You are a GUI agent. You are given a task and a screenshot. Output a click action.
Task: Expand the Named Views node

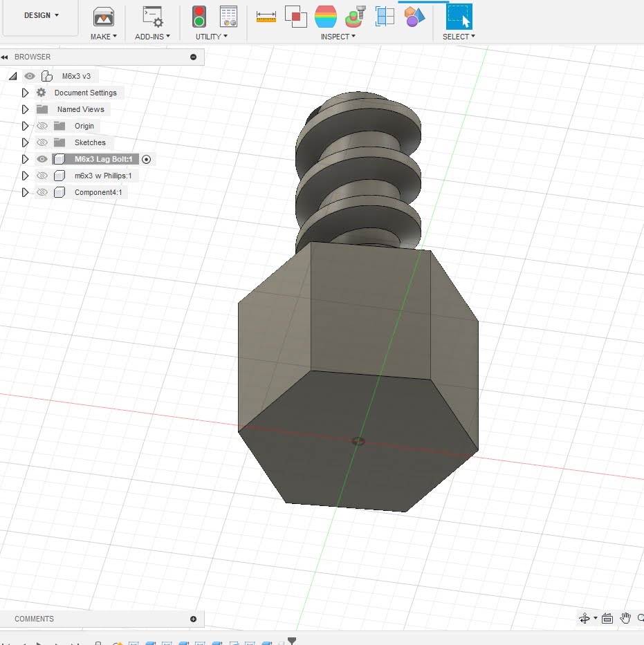pos(25,109)
